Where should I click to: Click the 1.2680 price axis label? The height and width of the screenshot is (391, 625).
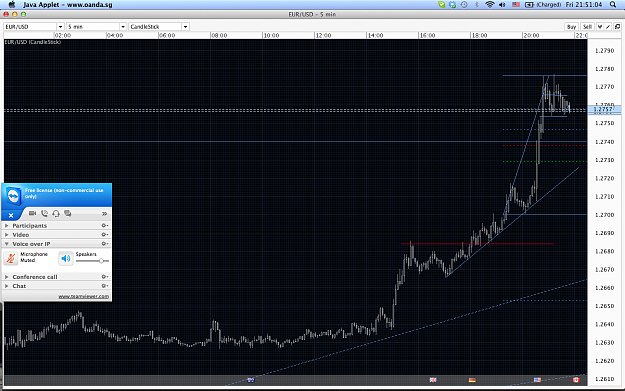605,251
